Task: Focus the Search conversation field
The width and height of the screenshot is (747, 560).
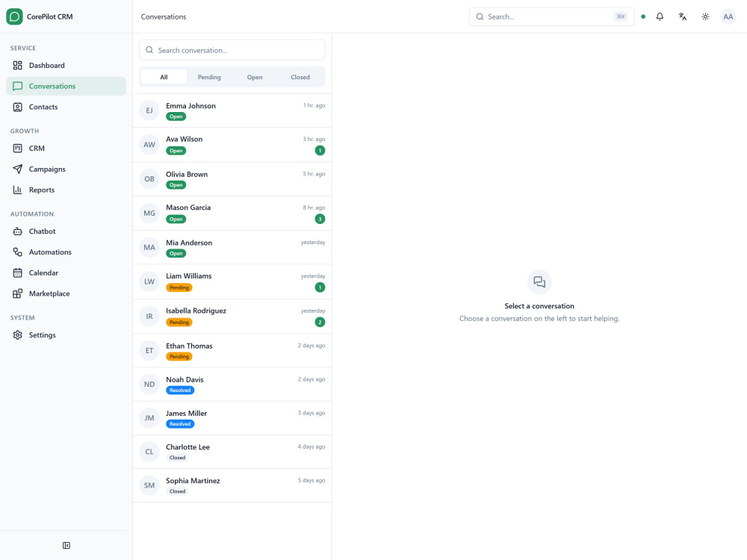Action: (x=232, y=50)
